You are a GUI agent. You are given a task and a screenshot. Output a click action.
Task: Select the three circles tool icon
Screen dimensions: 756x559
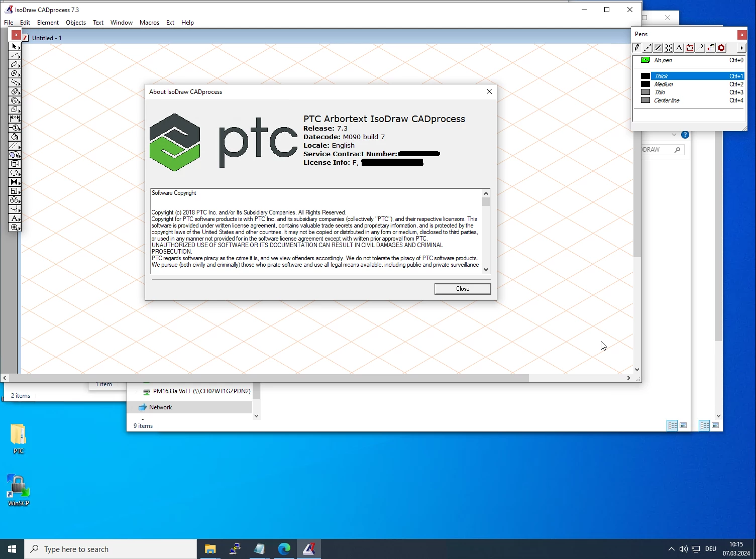15,200
